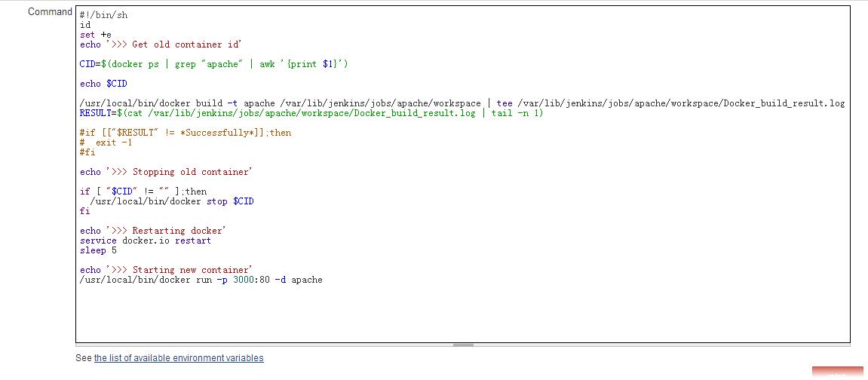Click the 'sleep 5' line
Image resolution: width=868 pixels, height=380 pixels.
point(98,250)
